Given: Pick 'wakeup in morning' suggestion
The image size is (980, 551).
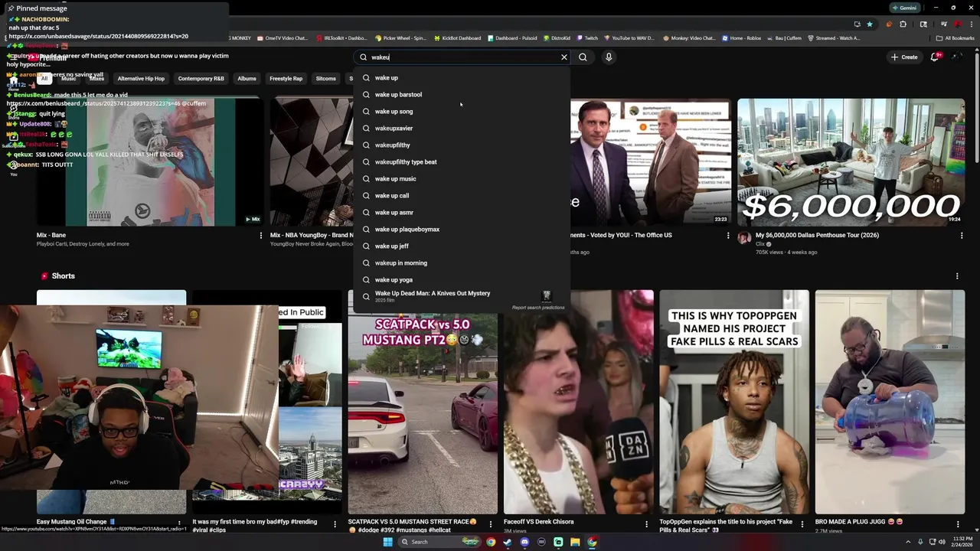Looking at the screenshot, I should tap(462, 262).
